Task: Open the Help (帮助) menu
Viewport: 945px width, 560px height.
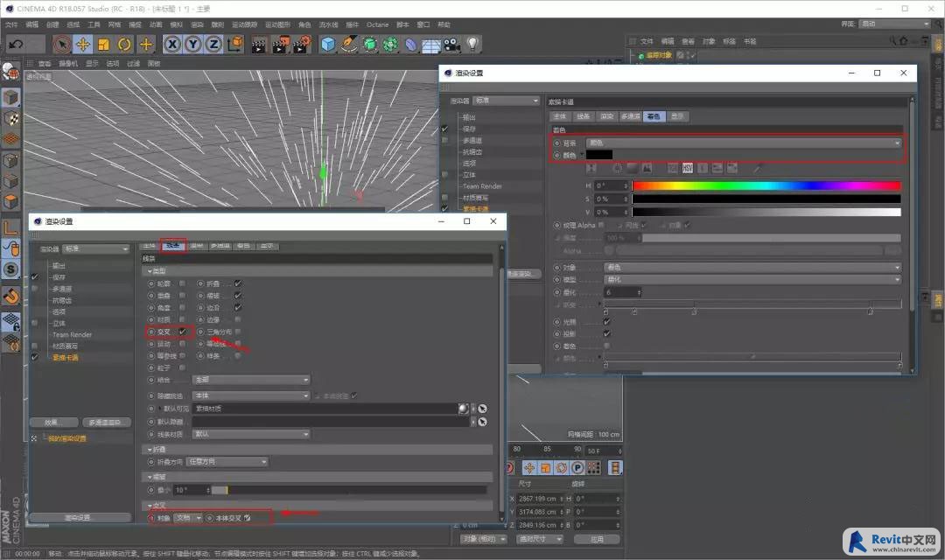Action: (x=444, y=24)
